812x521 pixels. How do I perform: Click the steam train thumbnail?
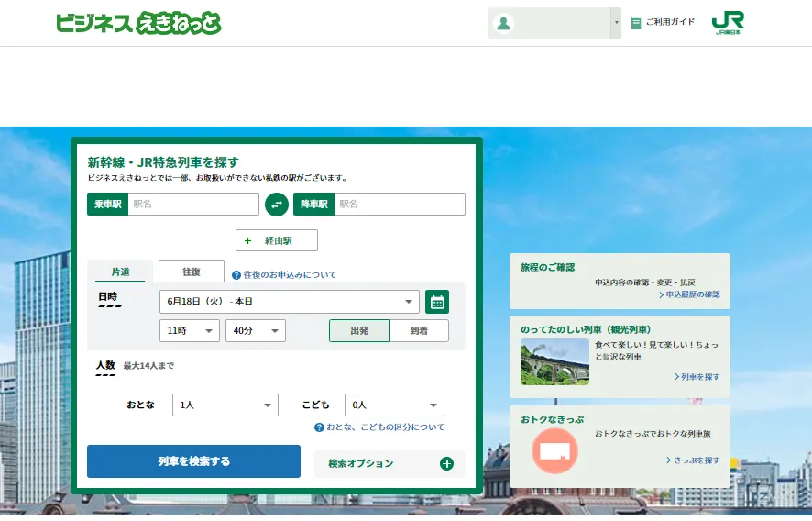554,361
